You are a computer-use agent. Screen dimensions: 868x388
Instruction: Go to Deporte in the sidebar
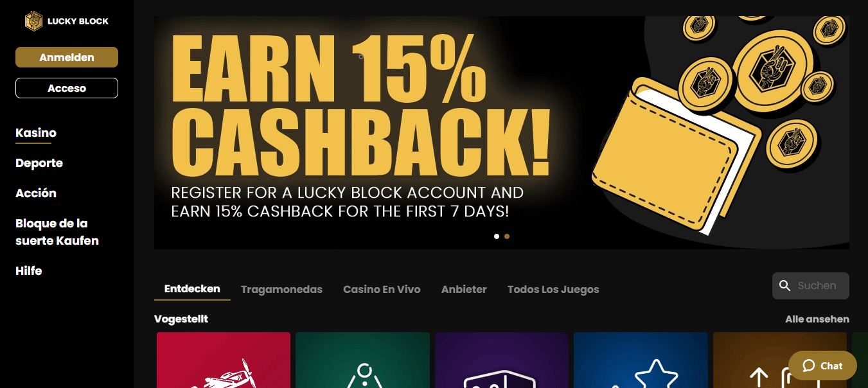point(39,163)
